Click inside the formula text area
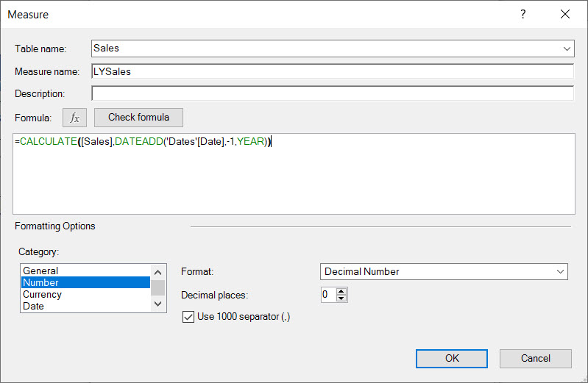The image size is (588, 383). click(x=294, y=174)
